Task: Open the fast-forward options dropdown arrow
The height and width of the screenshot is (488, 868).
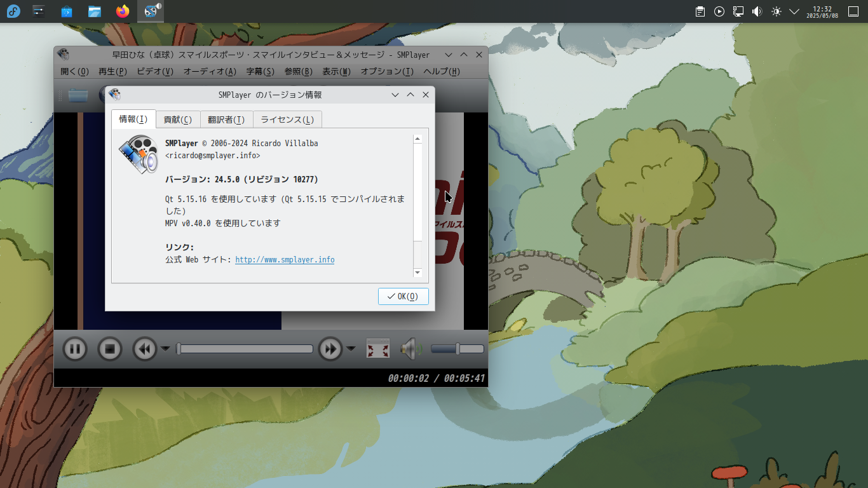Action: click(351, 348)
